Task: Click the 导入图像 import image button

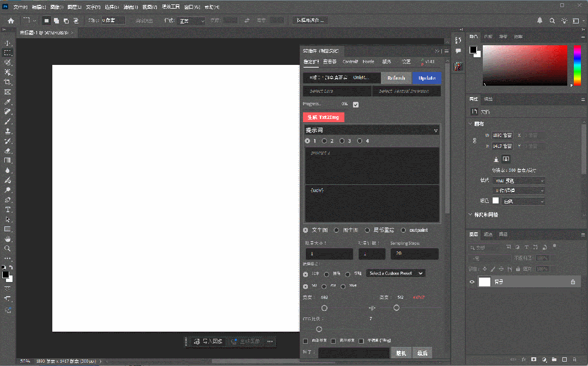Action: [x=209, y=341]
